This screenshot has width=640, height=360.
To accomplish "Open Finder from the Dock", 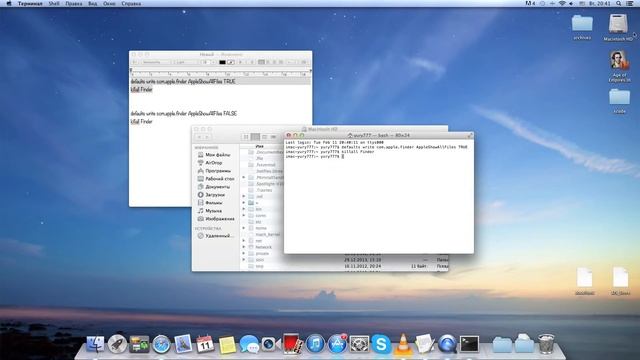I will [95, 344].
